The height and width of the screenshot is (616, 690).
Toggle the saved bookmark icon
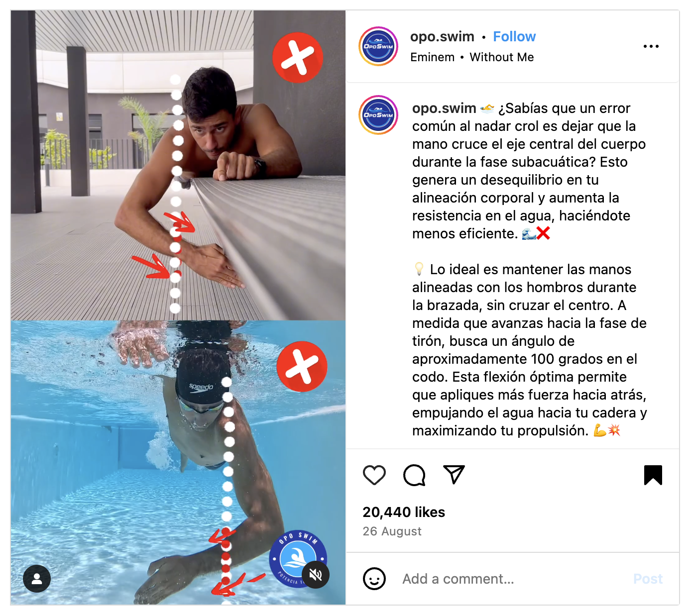653,475
